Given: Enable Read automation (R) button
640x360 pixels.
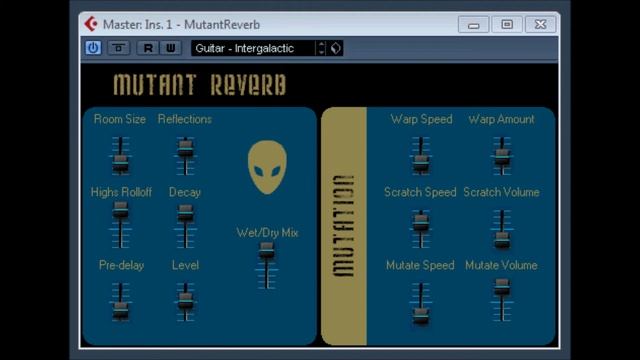Looking at the screenshot, I should point(148,48).
